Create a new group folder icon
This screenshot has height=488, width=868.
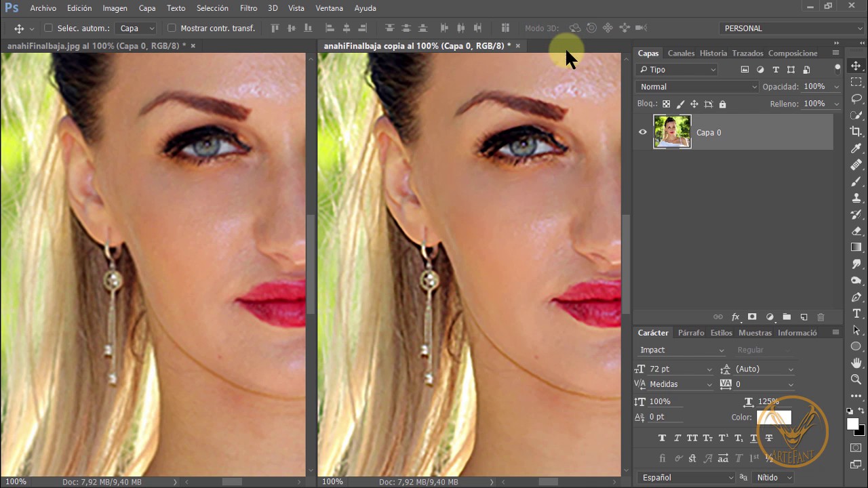pyautogui.click(x=787, y=317)
